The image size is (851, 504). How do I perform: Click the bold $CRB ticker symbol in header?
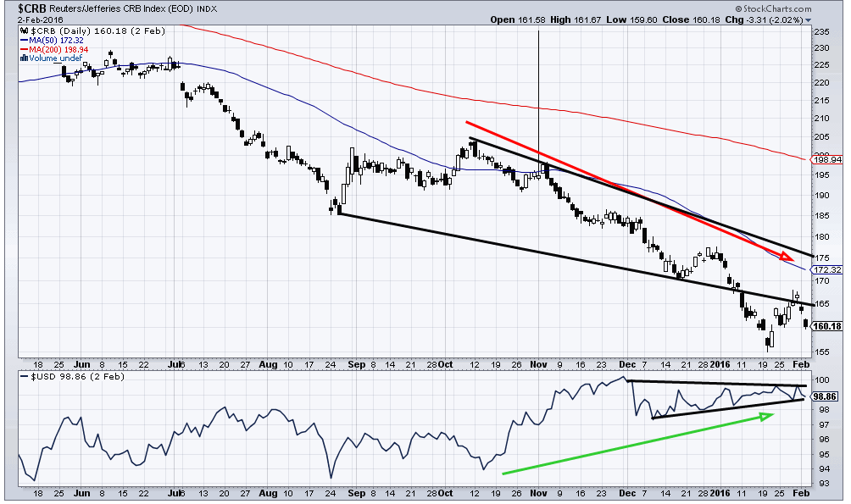click(x=32, y=8)
